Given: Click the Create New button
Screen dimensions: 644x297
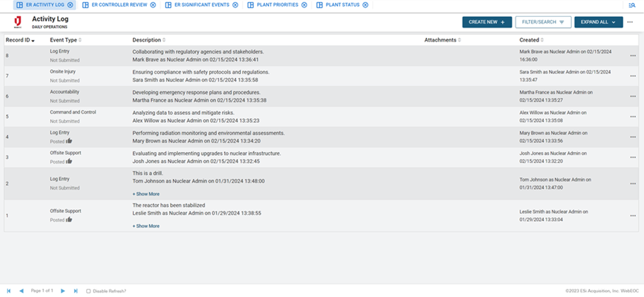Looking at the screenshot, I should pos(487,22).
